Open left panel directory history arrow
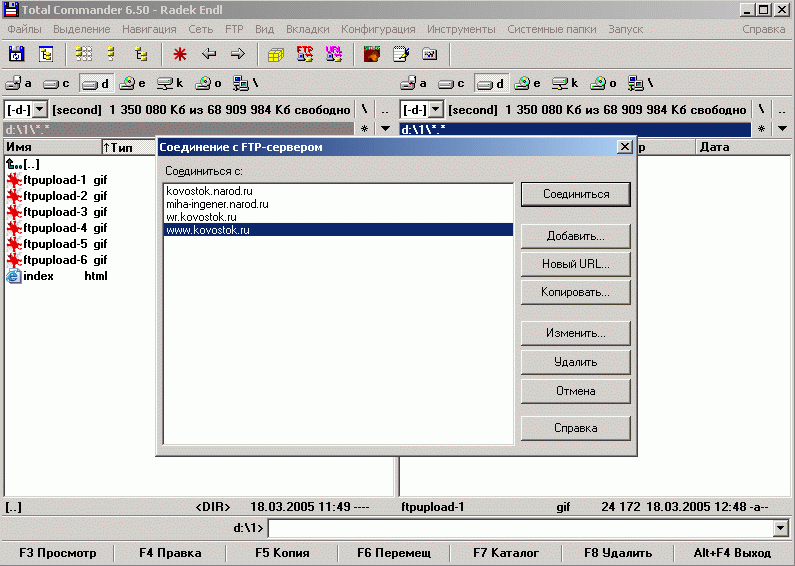The width and height of the screenshot is (795, 566). coord(385,129)
